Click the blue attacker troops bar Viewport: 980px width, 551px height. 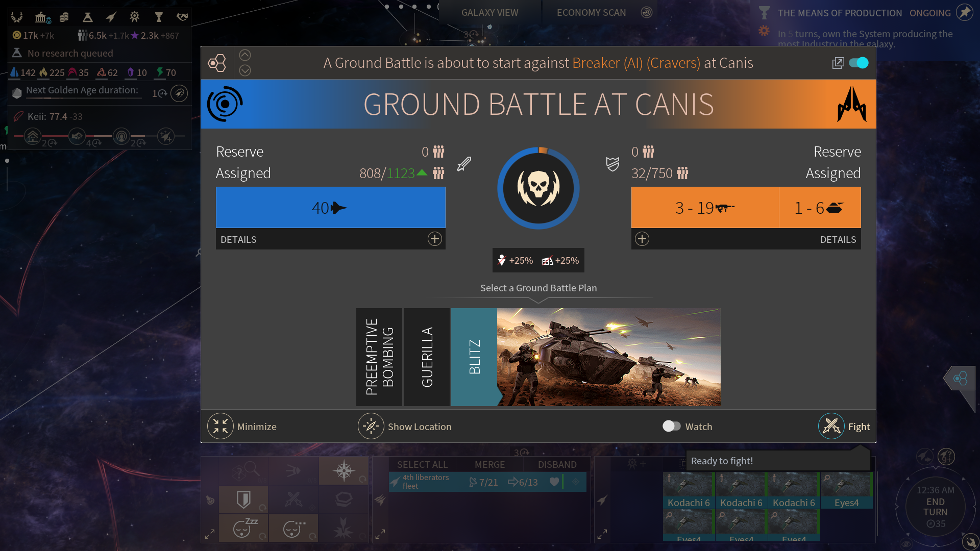click(330, 207)
